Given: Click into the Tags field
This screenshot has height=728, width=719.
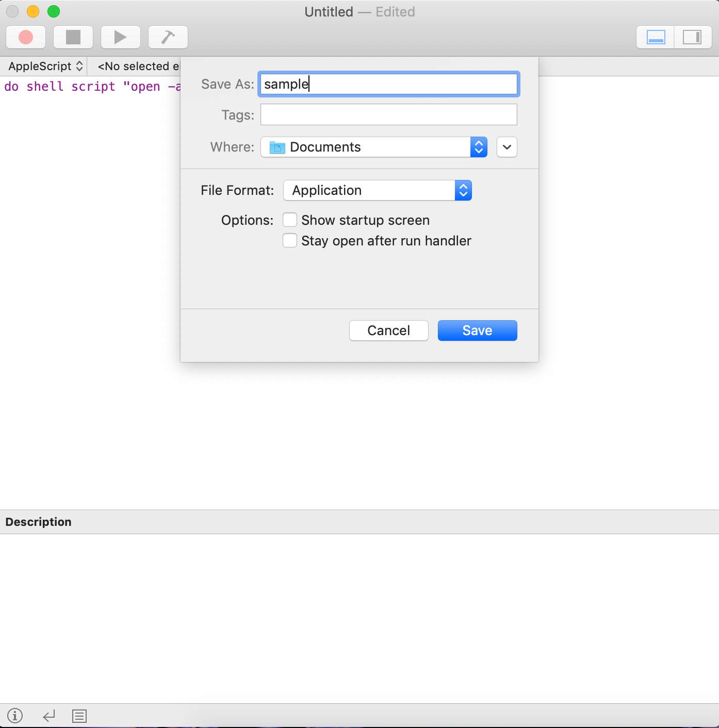Looking at the screenshot, I should (x=389, y=114).
